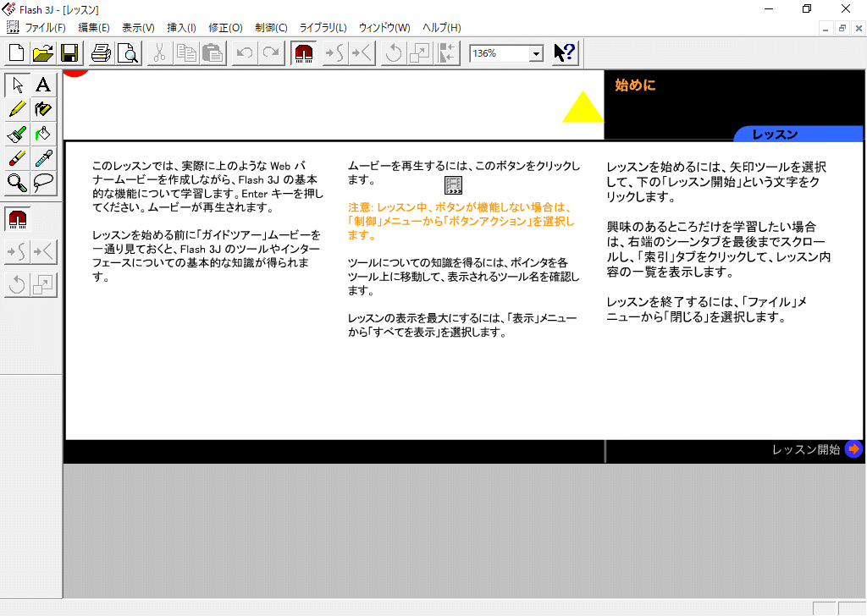Cut with the scissors icon
Viewport: 867px width, 616px height.
tap(159, 53)
